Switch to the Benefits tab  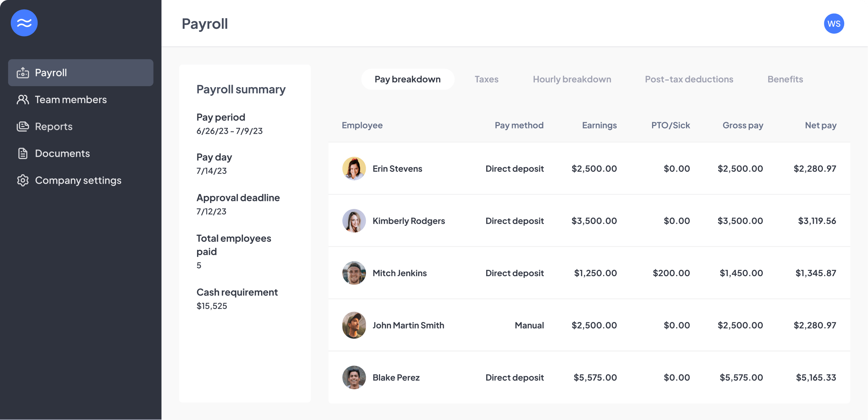coord(785,79)
